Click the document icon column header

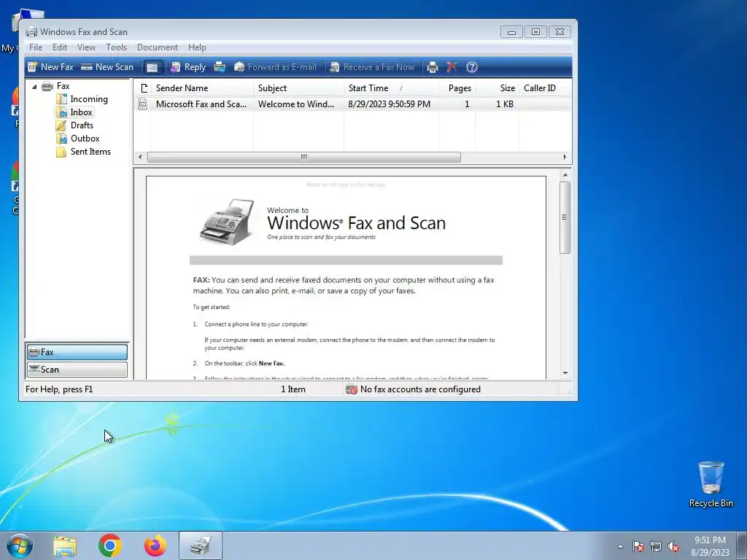pos(144,88)
